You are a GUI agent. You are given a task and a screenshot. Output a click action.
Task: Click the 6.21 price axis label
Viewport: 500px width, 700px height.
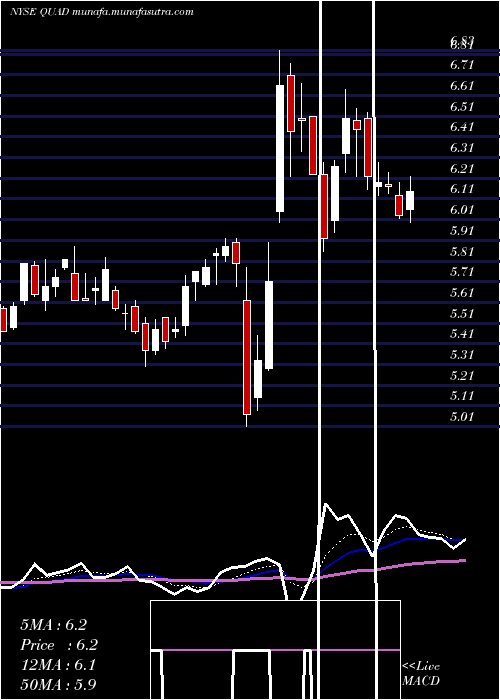coord(462,169)
